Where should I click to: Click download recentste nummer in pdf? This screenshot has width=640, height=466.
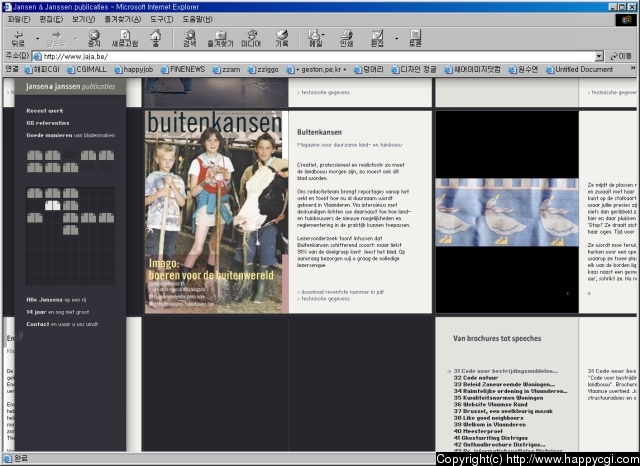tap(340, 292)
